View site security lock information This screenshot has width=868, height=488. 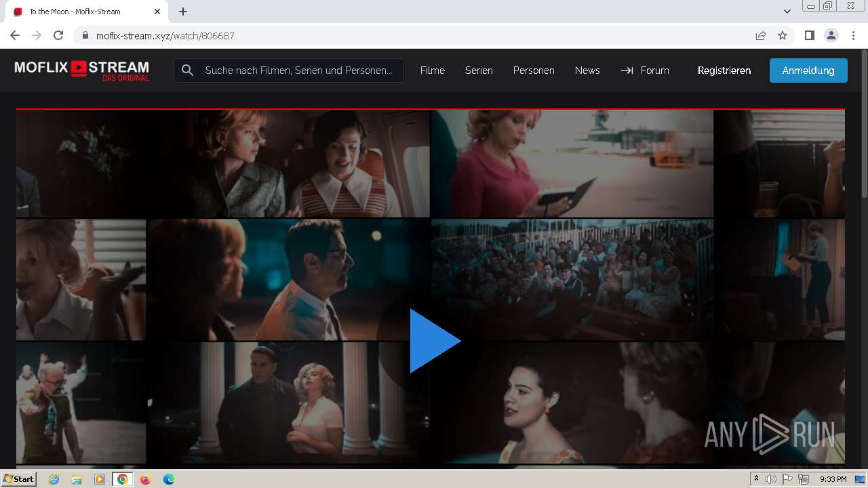point(85,35)
